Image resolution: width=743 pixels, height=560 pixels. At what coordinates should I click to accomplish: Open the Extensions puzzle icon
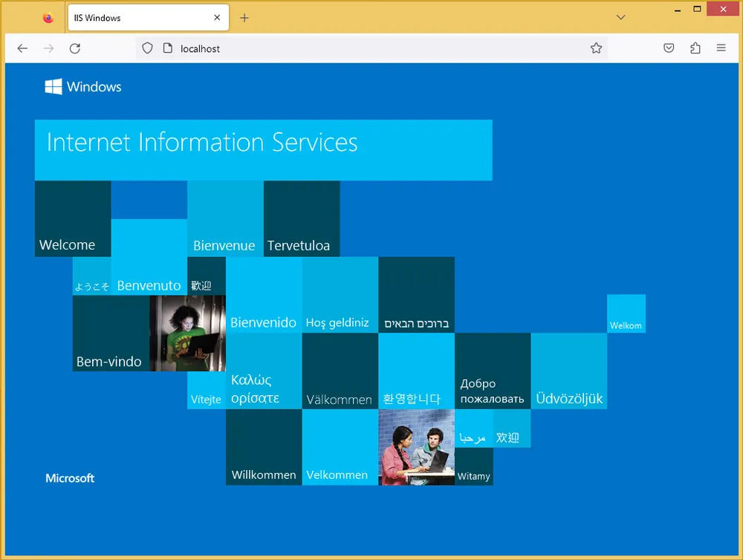(695, 48)
